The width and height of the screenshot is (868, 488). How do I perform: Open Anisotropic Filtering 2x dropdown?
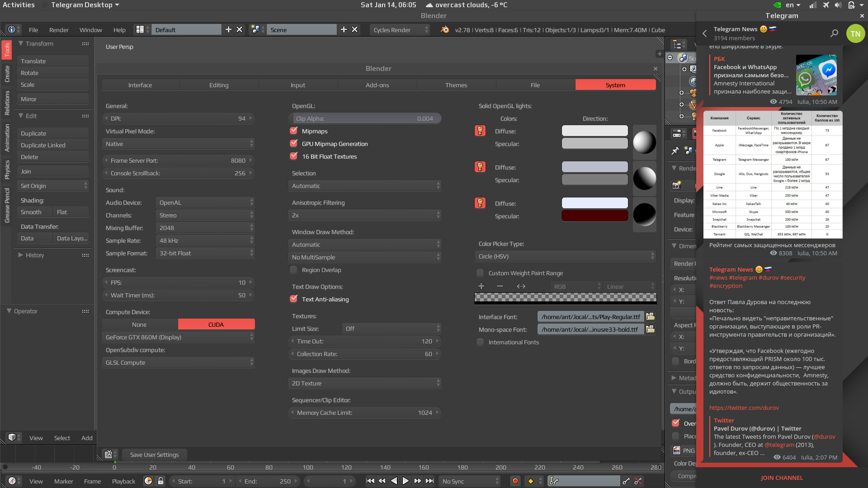point(364,215)
